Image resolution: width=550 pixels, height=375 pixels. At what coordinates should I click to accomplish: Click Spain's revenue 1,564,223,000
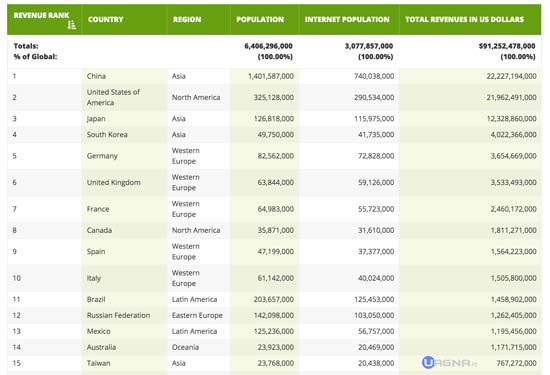513,252
